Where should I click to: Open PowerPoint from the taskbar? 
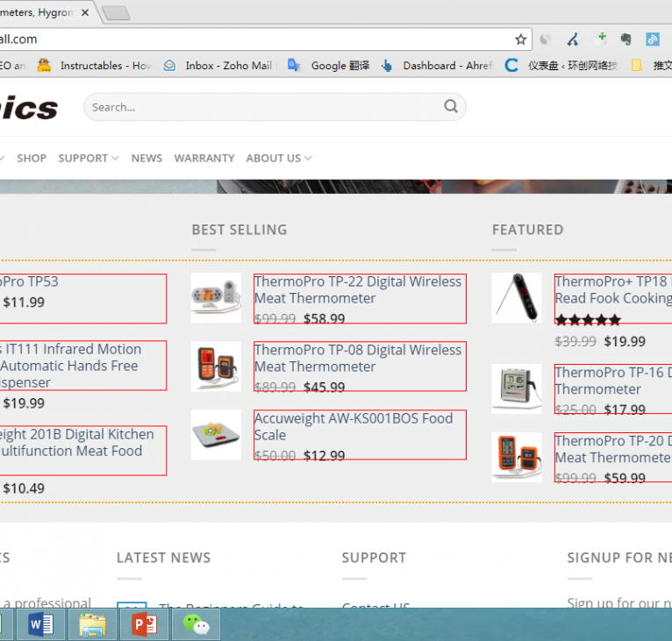point(144,624)
